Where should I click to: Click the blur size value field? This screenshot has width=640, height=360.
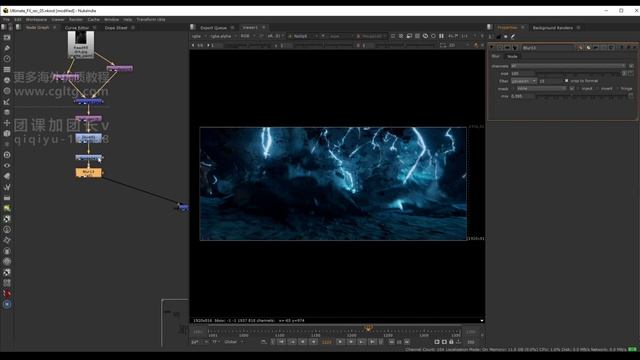coord(522,73)
